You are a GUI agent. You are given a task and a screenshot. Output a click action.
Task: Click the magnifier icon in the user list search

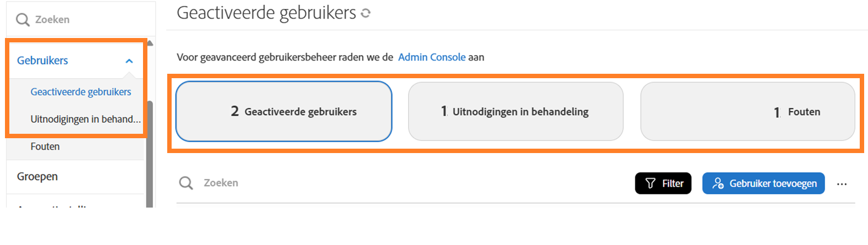186,183
